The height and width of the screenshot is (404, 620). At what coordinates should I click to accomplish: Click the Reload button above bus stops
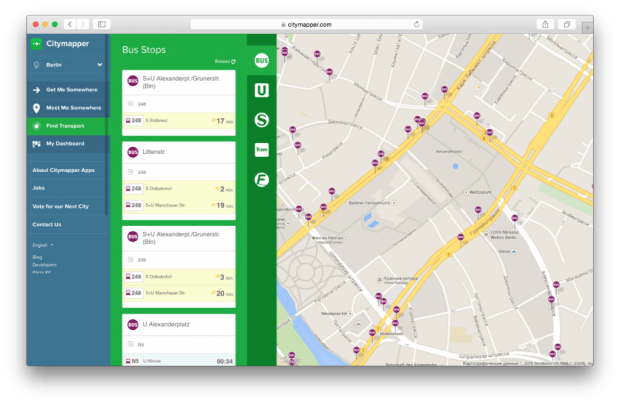click(x=224, y=61)
